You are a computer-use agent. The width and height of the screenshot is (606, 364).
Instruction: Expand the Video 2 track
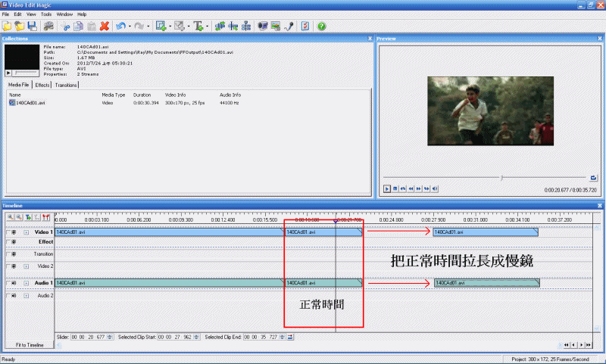tap(27, 266)
